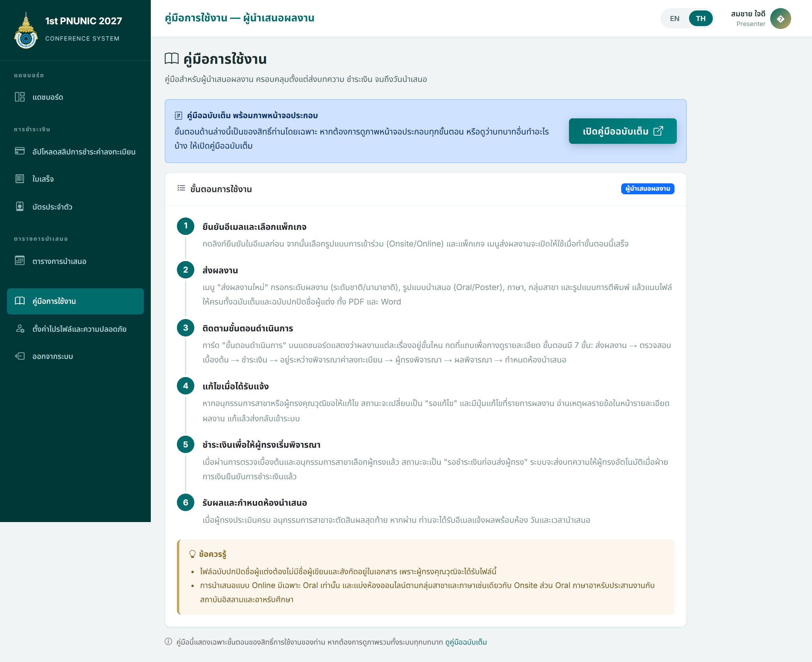Switch language to EN
Image resolution: width=812 pixels, height=662 pixels.
click(675, 18)
